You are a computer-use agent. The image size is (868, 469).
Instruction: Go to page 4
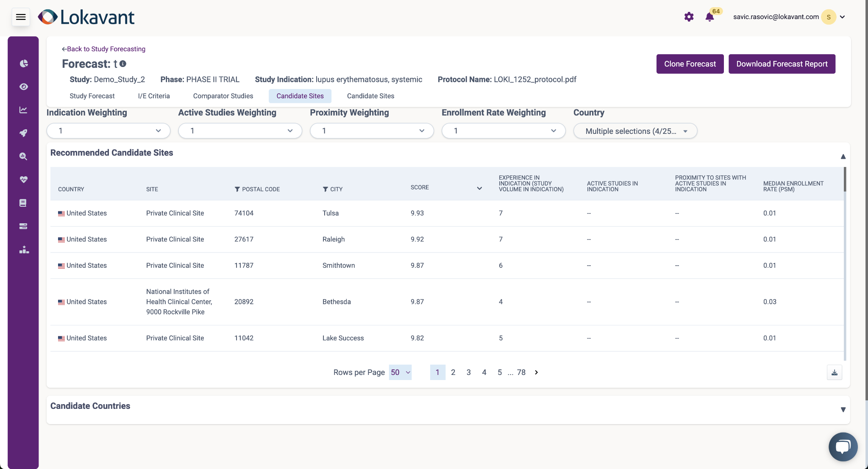pyautogui.click(x=484, y=372)
